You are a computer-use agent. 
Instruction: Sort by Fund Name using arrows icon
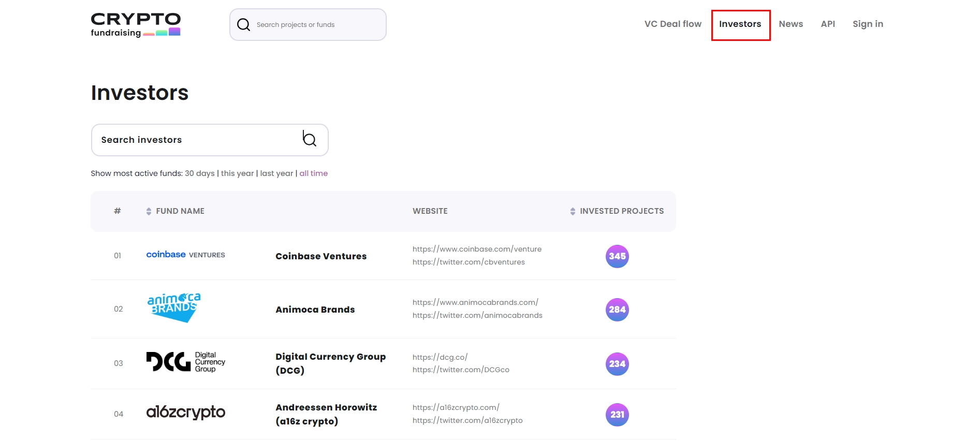[x=149, y=211]
